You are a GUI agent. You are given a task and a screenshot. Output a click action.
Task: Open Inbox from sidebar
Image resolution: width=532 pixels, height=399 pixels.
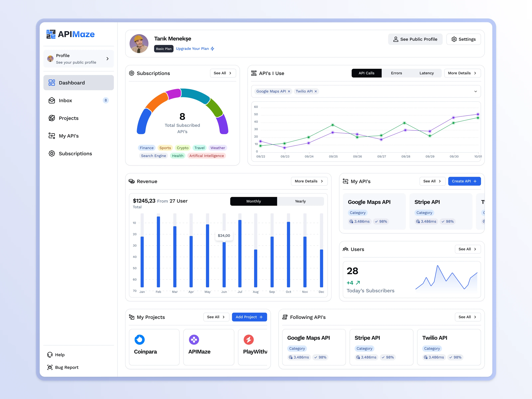coord(65,101)
